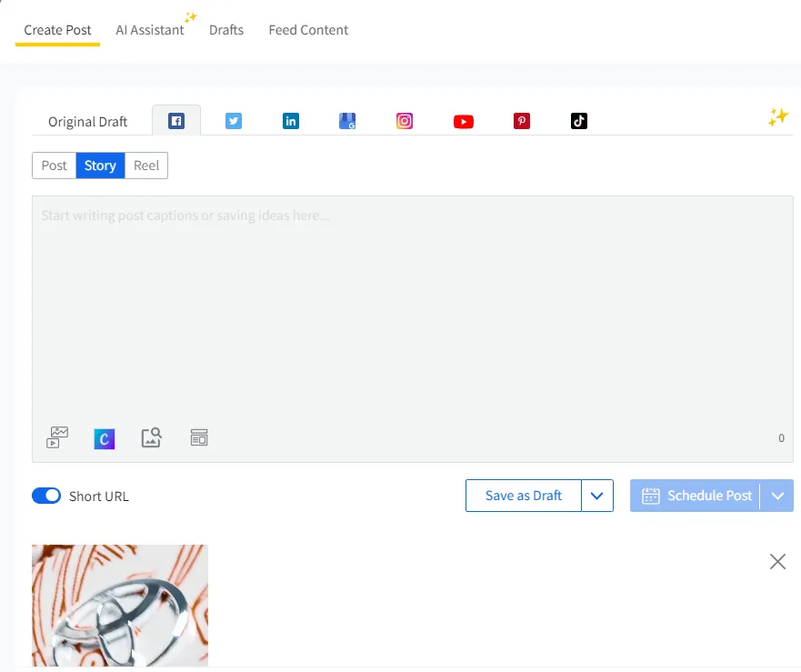Expand the Save as Draft dropdown arrow
Viewport: 801px width, 672px height.
[597, 496]
